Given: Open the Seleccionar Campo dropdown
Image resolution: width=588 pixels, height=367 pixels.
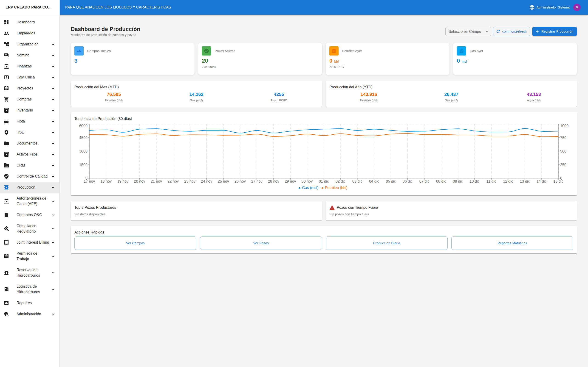Looking at the screenshot, I should 468,31.
